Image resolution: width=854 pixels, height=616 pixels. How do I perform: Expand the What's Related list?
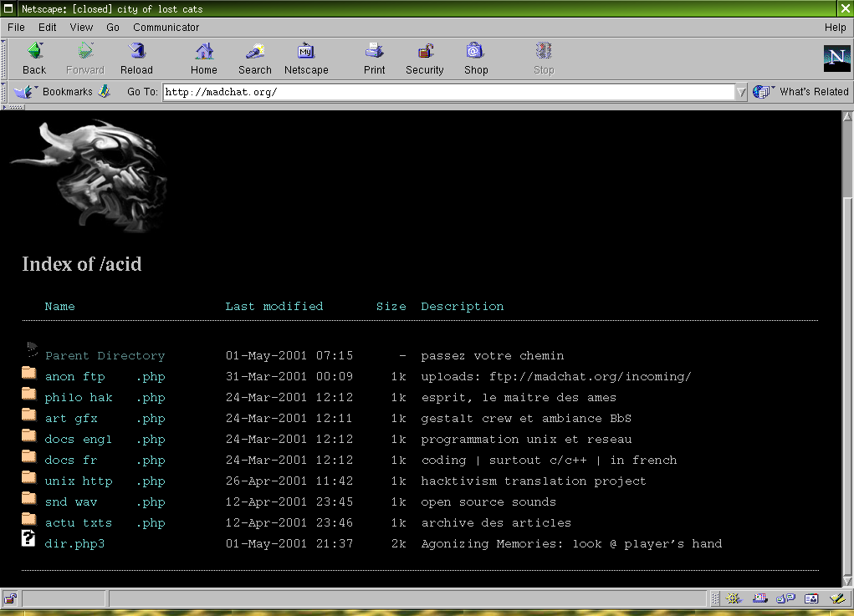pos(800,92)
